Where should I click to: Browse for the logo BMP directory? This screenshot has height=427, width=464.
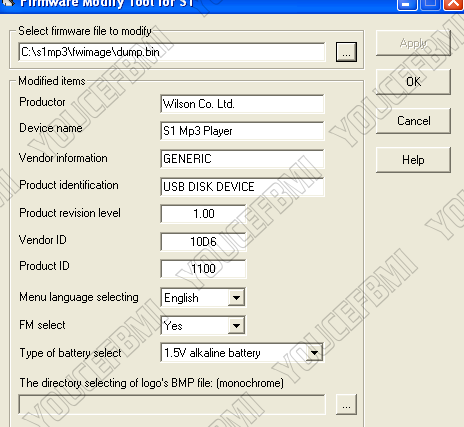(346, 404)
